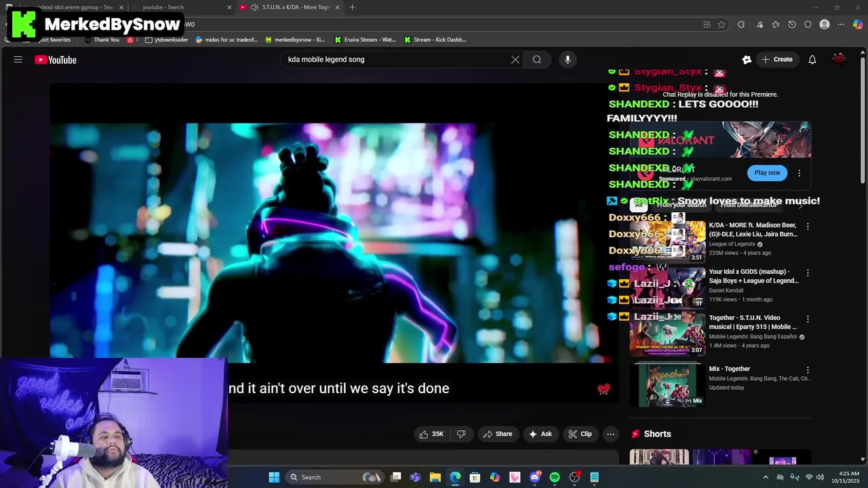Open the 'merkedbysnow - Ki...' bookmark
The image size is (868, 488).
point(295,39)
